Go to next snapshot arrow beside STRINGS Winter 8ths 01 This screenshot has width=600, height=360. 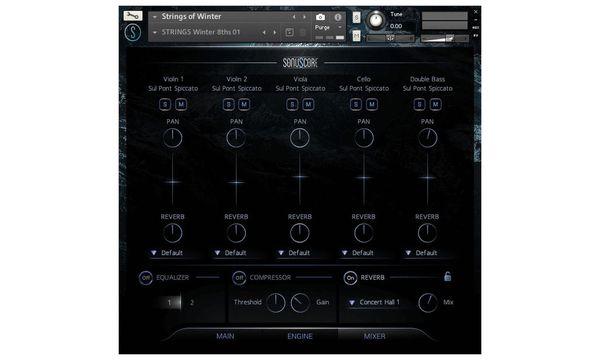point(274,33)
